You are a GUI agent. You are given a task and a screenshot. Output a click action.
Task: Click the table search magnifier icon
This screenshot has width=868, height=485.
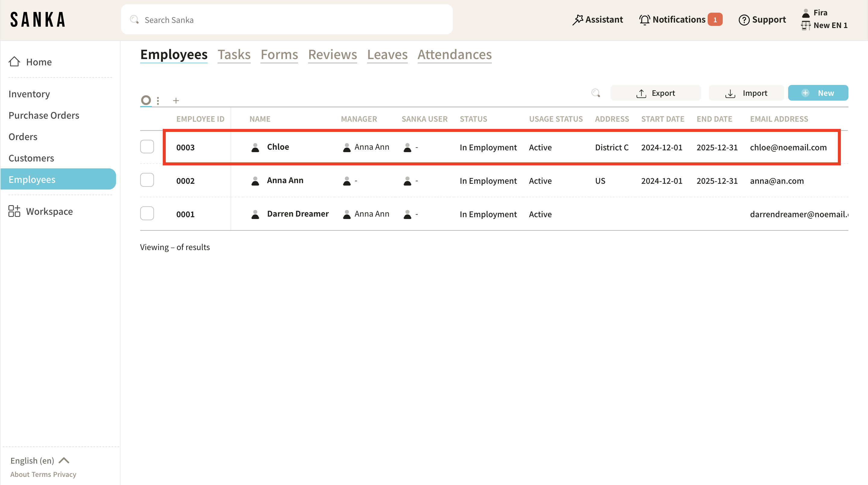(596, 93)
